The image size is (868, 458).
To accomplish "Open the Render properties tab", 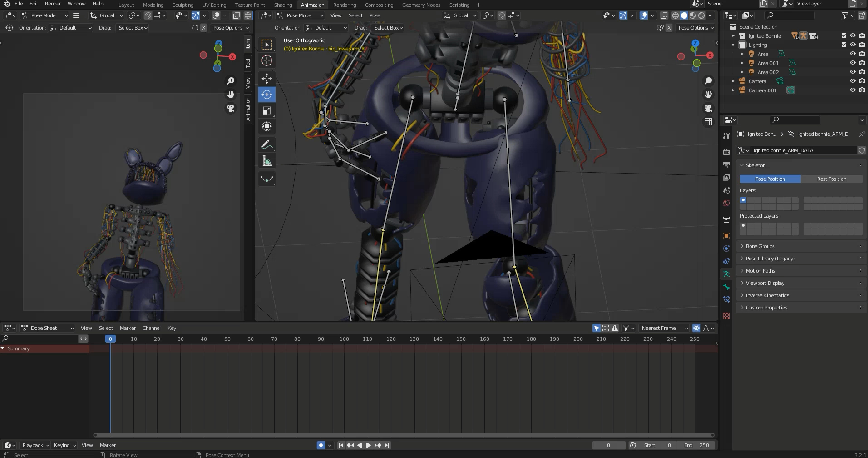I will [x=726, y=152].
